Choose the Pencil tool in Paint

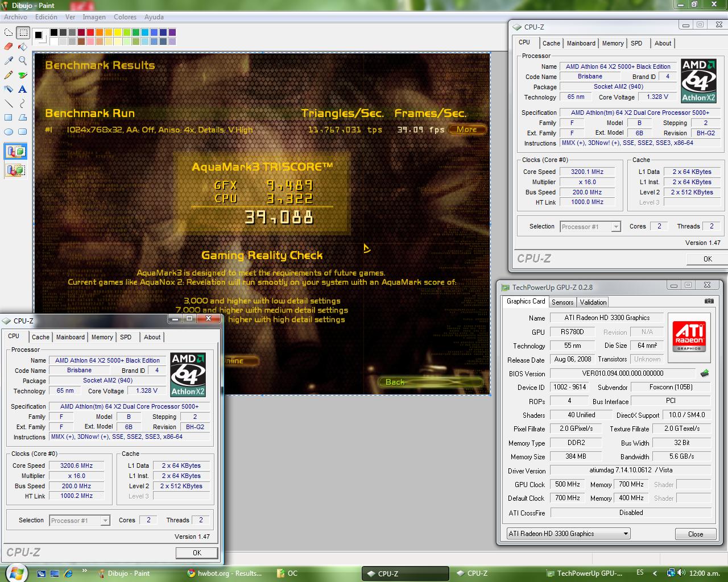pos(9,75)
